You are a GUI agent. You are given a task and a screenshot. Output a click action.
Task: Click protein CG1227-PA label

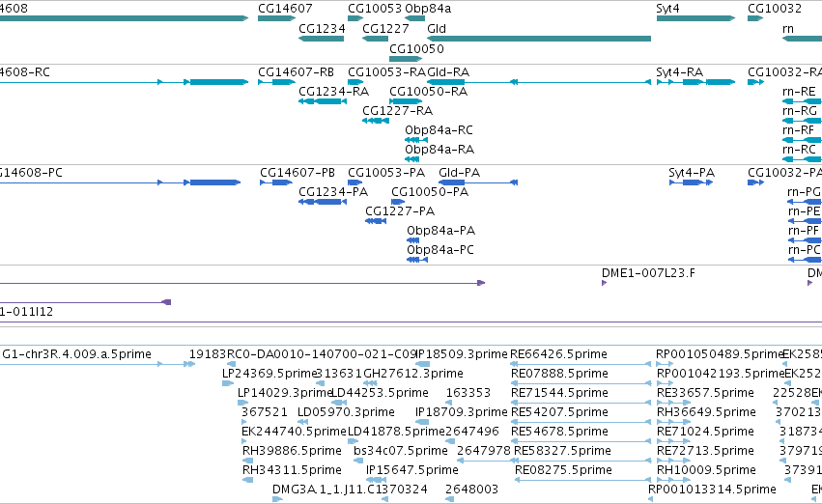pyautogui.click(x=400, y=211)
